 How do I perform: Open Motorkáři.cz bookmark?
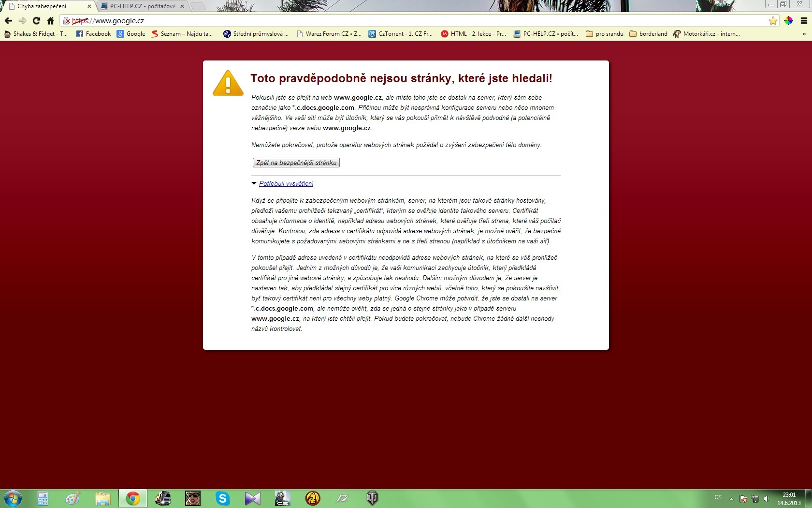[x=707, y=34]
